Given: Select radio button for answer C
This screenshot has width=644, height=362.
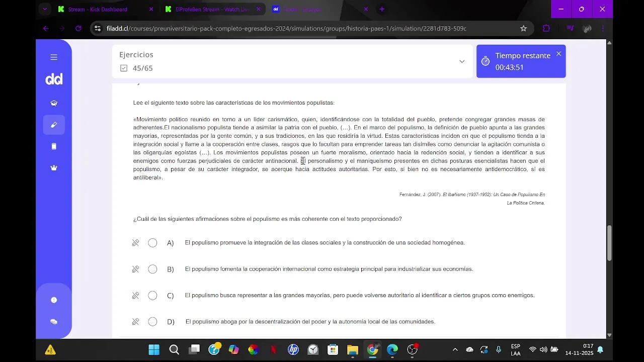Looking at the screenshot, I should tap(152, 296).
